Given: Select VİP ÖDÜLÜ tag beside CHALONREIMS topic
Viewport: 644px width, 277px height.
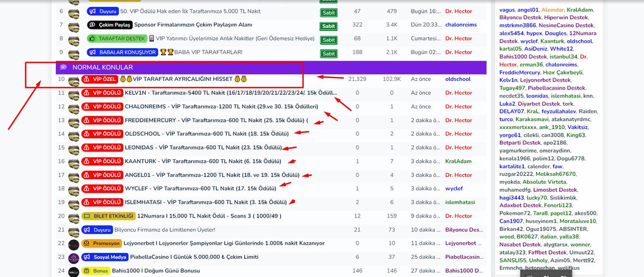Looking at the screenshot, I should 102,107.
